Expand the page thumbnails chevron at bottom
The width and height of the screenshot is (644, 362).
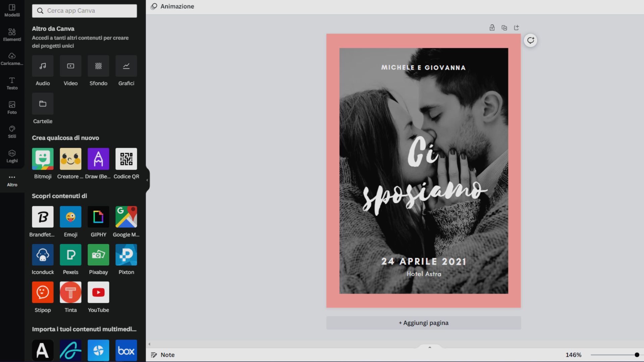(430, 348)
